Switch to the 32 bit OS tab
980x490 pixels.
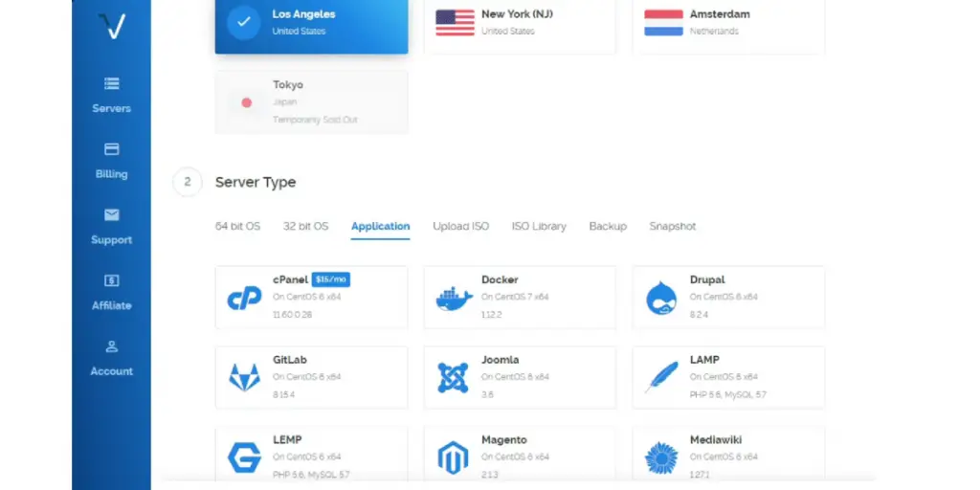pyautogui.click(x=305, y=226)
